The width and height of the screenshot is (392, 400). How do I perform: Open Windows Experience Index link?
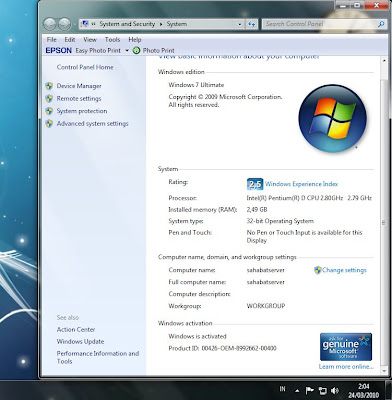302,184
